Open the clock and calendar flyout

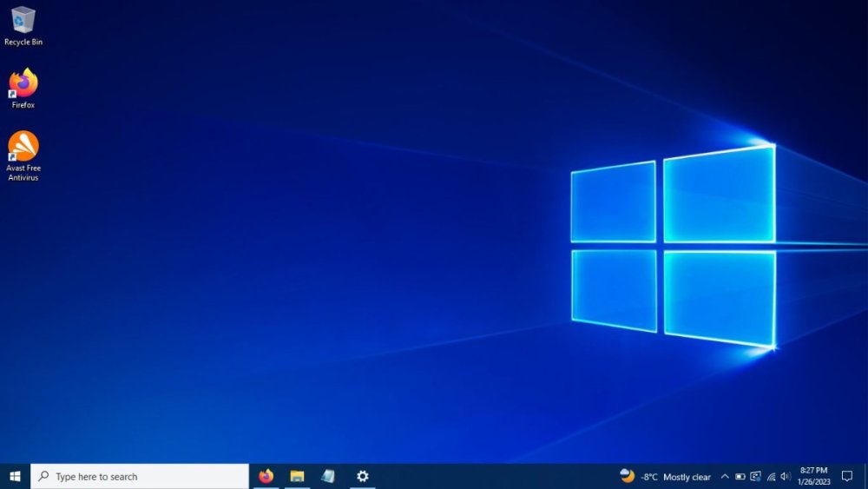tap(814, 476)
